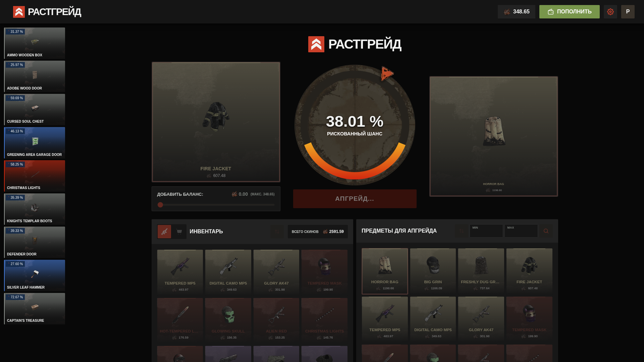This screenshot has width=644, height=362.
Task: Select Tempered Mask in inventory
Action: click(324, 272)
